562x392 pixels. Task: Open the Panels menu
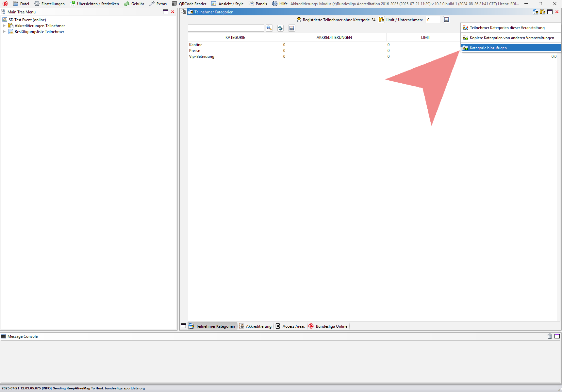pos(258,4)
